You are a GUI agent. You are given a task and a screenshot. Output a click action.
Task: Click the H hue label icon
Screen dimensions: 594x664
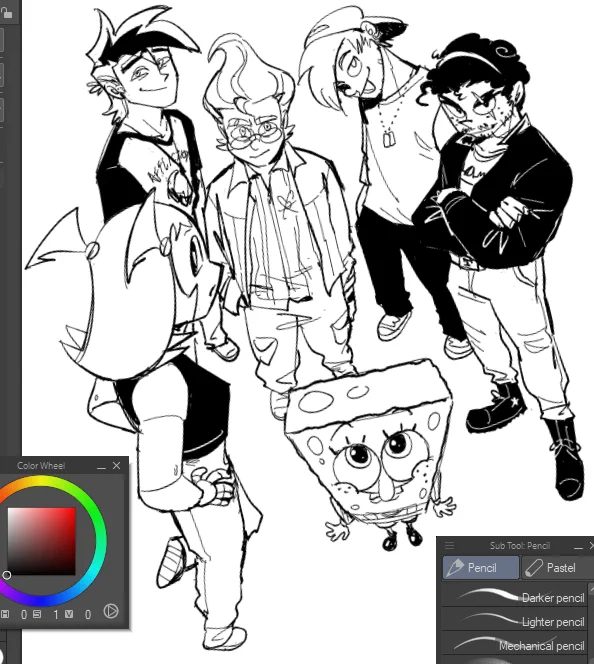pos(5,614)
